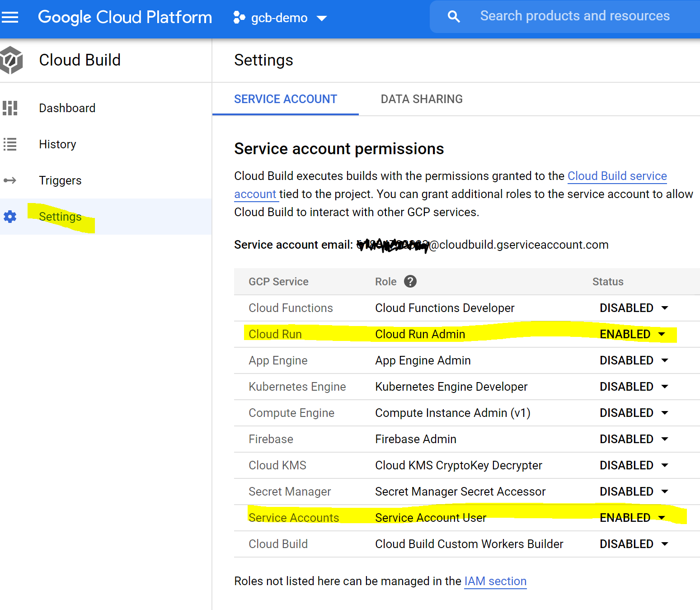Open Cloud Run ENABLED status dropdown
The height and width of the screenshot is (610, 700).
[x=633, y=334]
